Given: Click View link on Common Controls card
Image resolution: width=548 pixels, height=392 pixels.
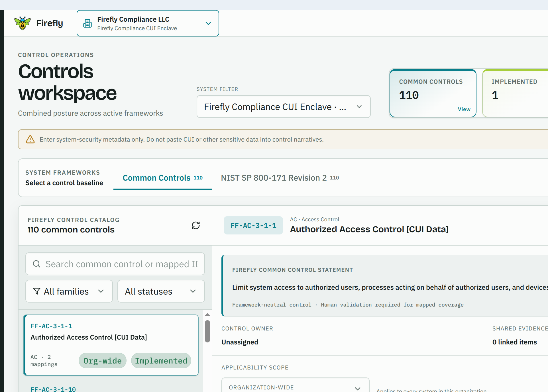Looking at the screenshot, I should [x=464, y=109].
